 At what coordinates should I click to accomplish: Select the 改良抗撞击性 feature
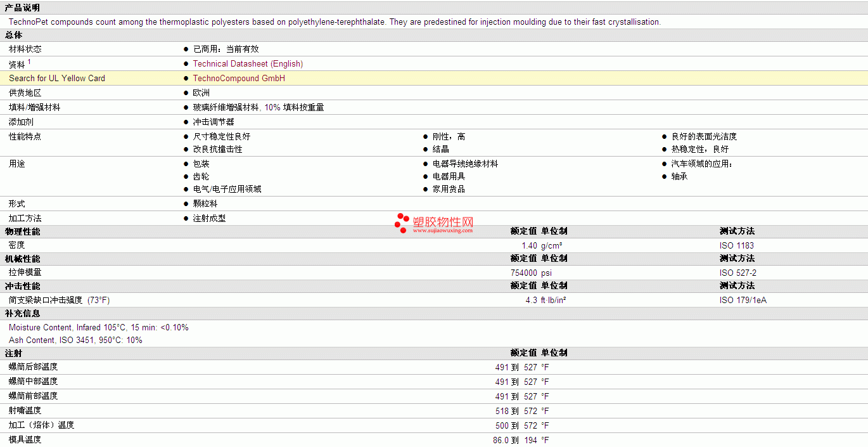point(217,149)
